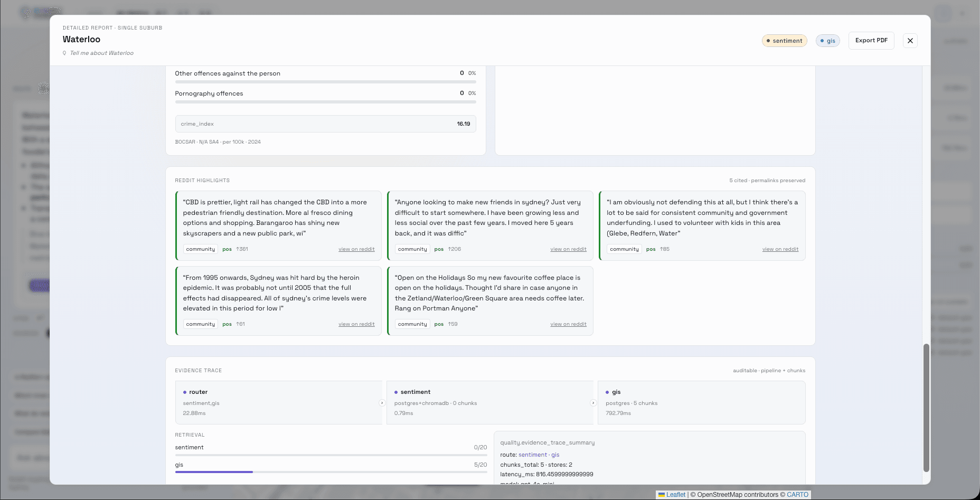
Task: Click the 792.79ms gis latency value
Action: tap(618, 413)
